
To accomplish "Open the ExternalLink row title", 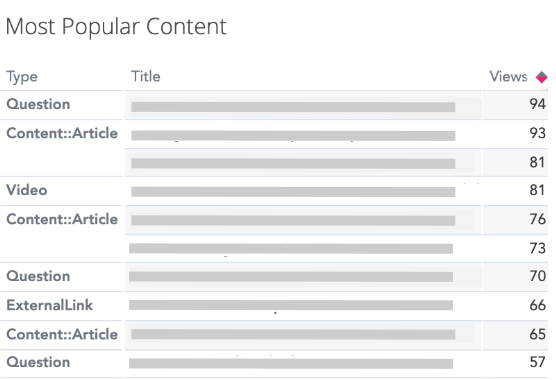I will pos(291,305).
